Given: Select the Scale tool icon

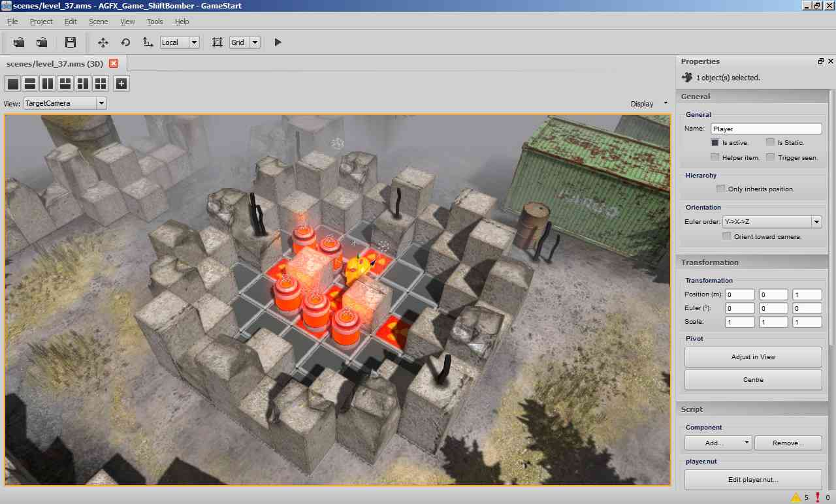Looking at the screenshot, I should coord(148,42).
